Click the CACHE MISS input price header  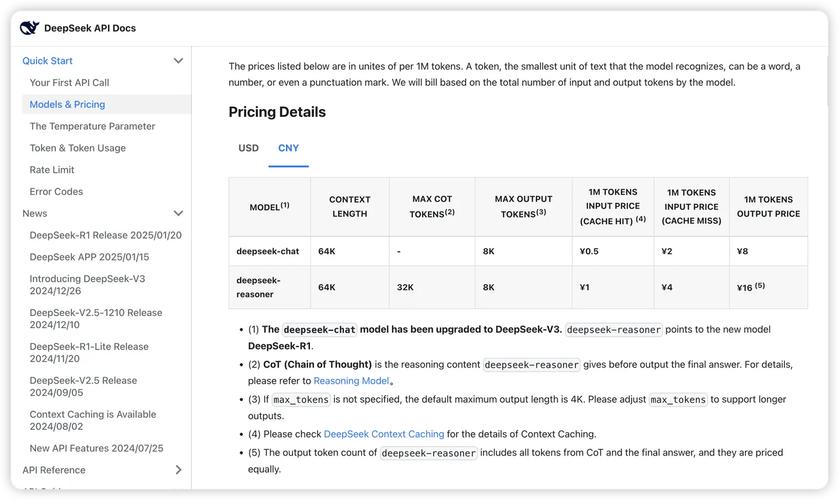coord(691,207)
